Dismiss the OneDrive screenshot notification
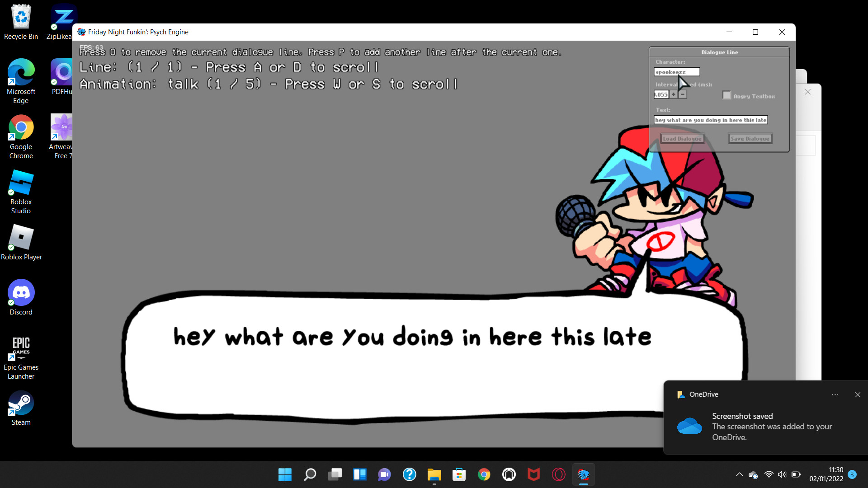 click(858, 394)
